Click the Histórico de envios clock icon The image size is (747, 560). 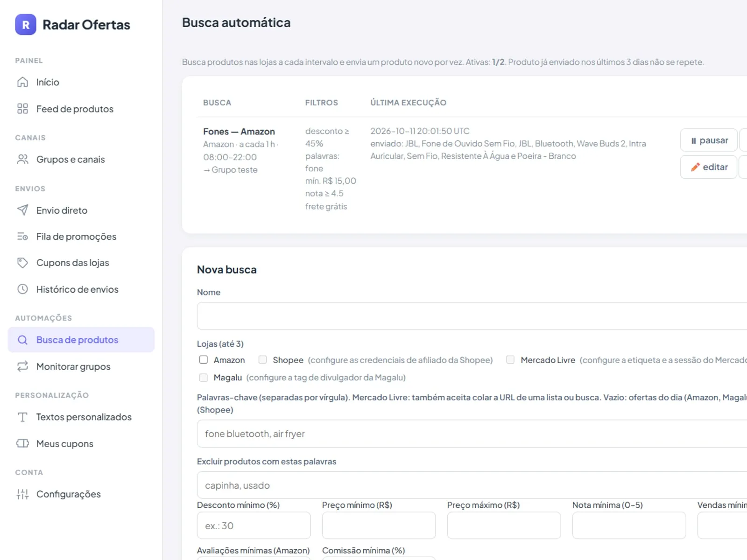click(x=22, y=289)
